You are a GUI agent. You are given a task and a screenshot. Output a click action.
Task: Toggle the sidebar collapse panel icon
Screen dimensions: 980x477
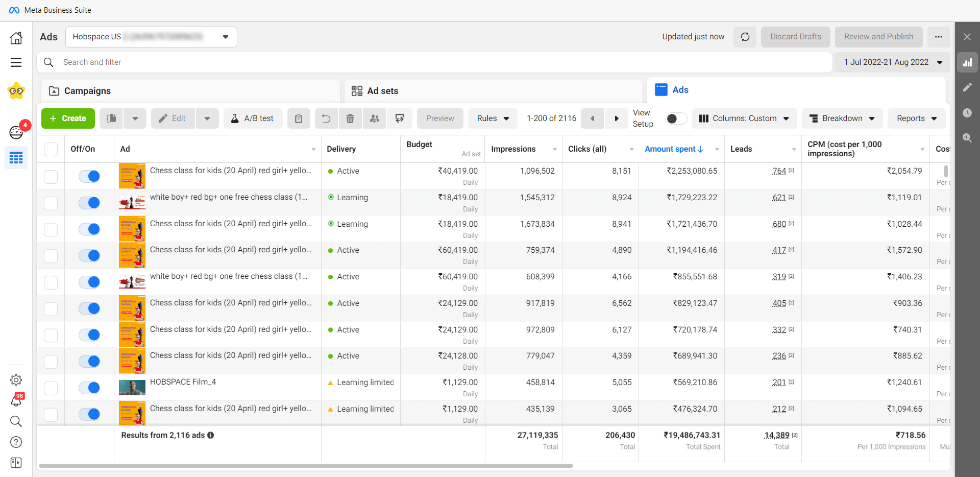(16, 463)
